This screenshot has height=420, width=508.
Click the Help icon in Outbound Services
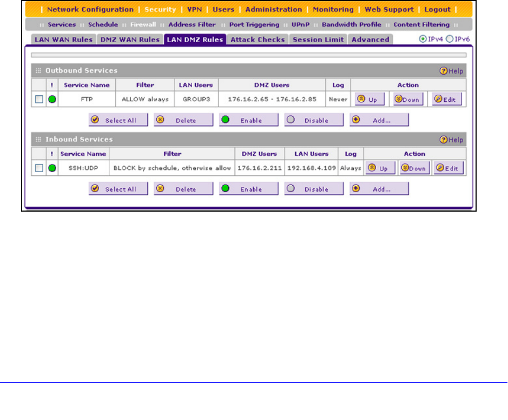pos(451,71)
